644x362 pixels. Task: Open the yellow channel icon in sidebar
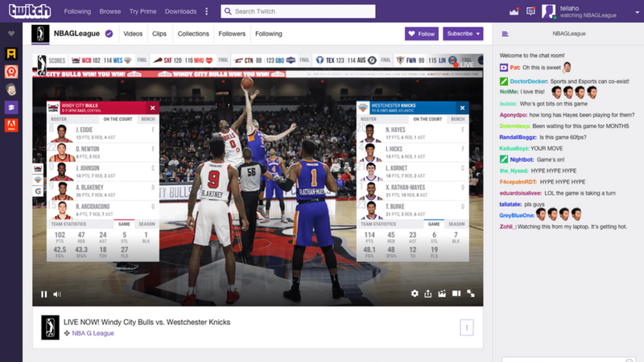click(x=11, y=54)
